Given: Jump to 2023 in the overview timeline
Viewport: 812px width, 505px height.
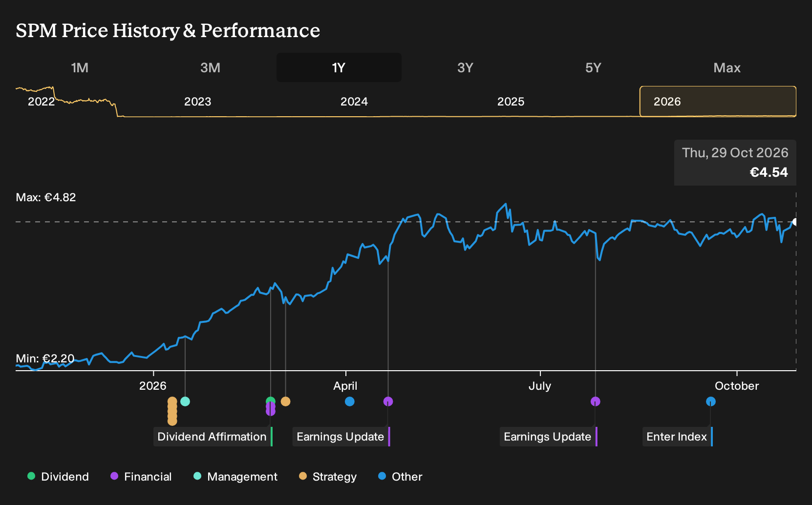Looking at the screenshot, I should click(198, 102).
